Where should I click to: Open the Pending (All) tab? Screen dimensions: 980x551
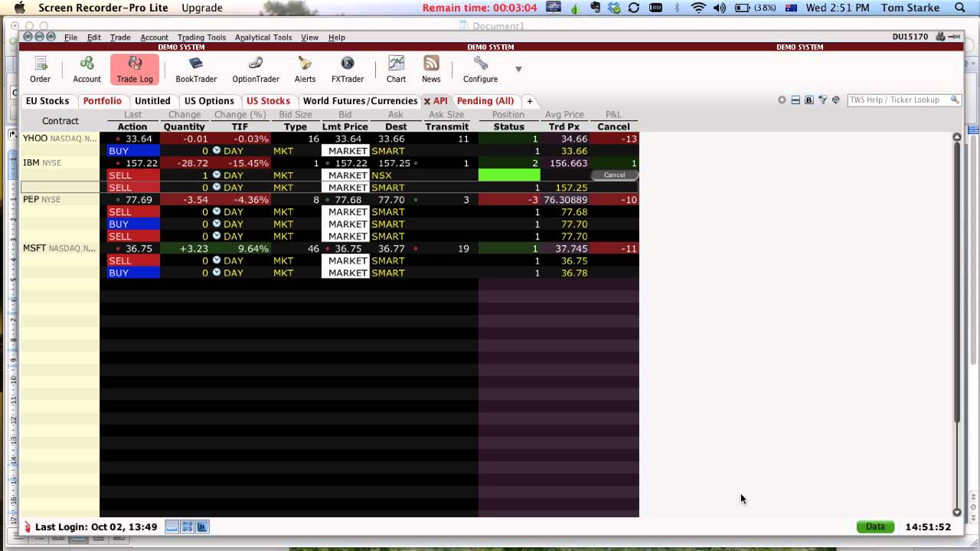(x=485, y=101)
